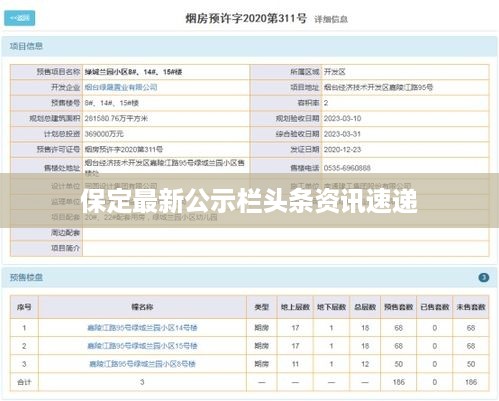
Task: Select the building count 3 in 合计 row
Action: coord(142,382)
